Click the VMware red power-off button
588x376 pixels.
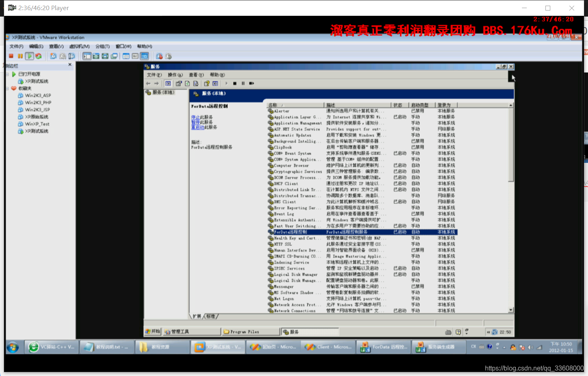pos(11,56)
